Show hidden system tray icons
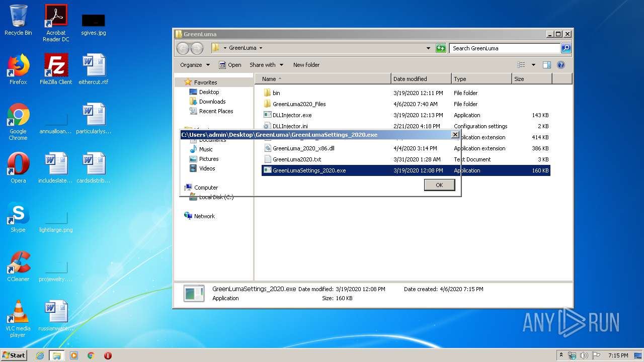Screen dimensions: 644x362 561,355
